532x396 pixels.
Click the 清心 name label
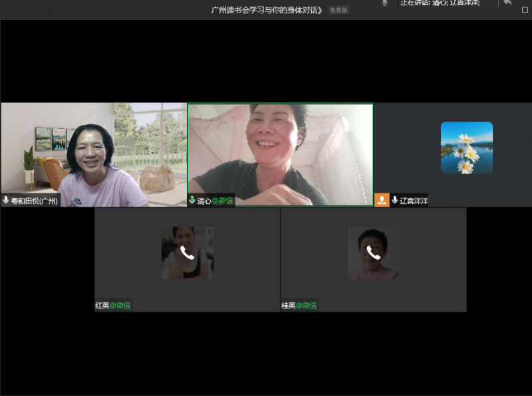(x=204, y=200)
